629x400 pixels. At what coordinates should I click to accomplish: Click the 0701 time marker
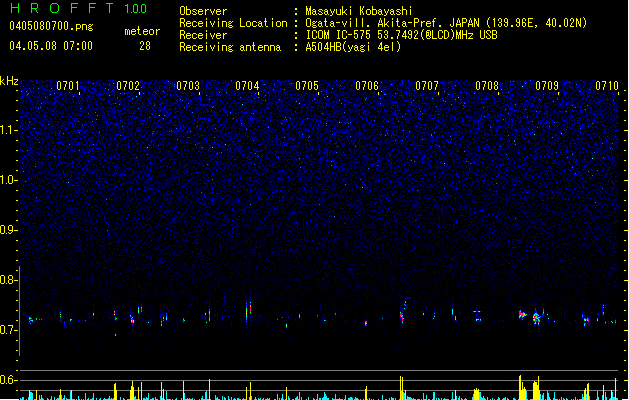coord(68,85)
